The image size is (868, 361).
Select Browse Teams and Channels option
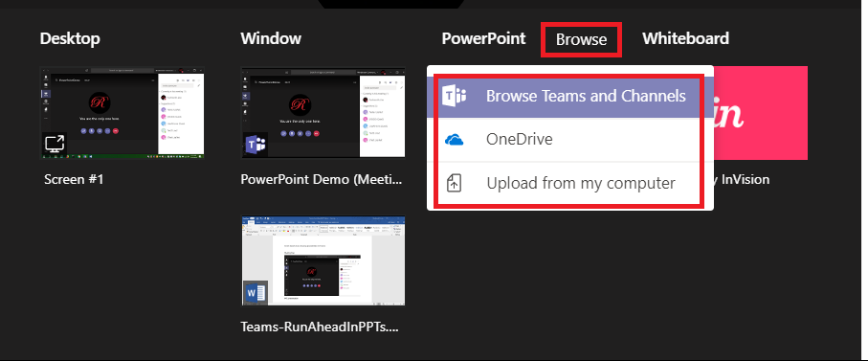(569, 97)
